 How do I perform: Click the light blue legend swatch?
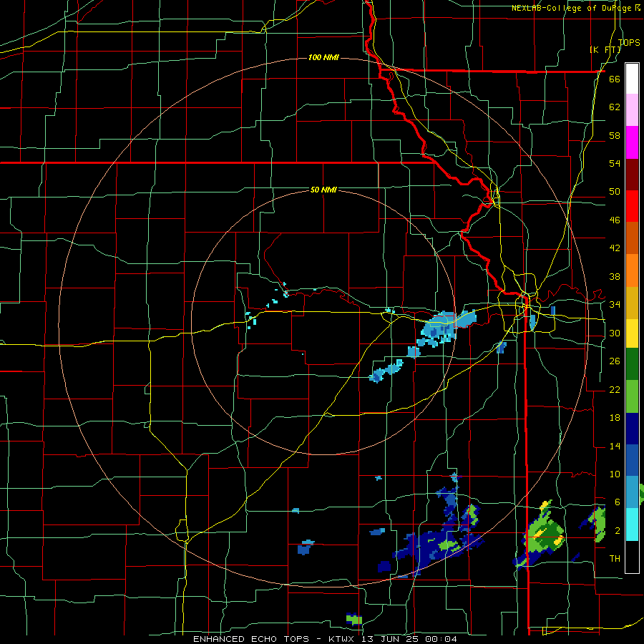(x=632, y=492)
